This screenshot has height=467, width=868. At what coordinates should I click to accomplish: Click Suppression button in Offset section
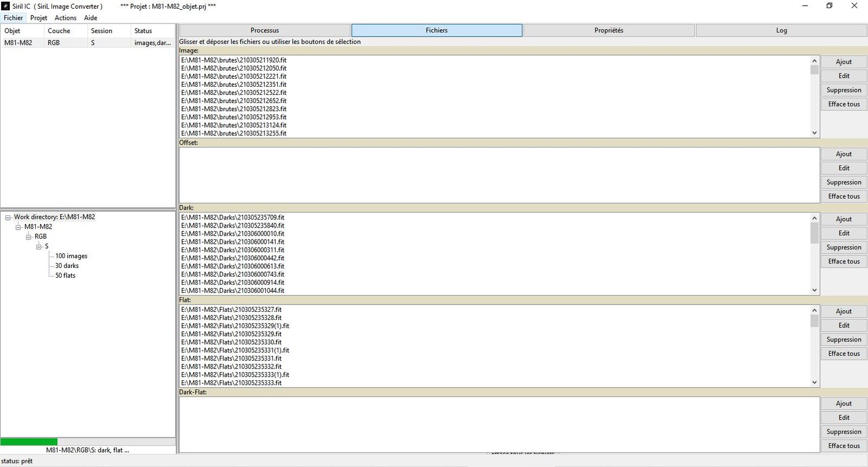point(844,182)
